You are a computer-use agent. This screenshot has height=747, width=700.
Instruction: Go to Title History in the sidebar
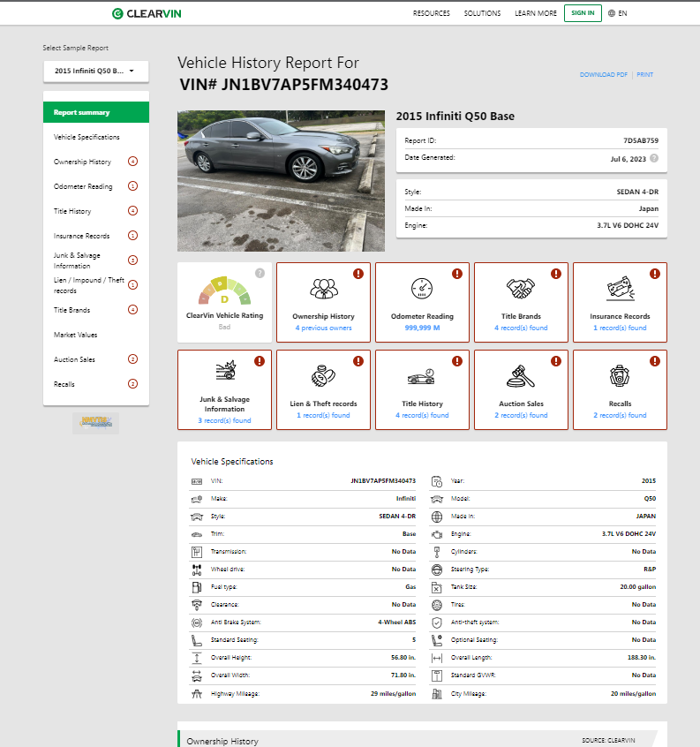(x=72, y=211)
